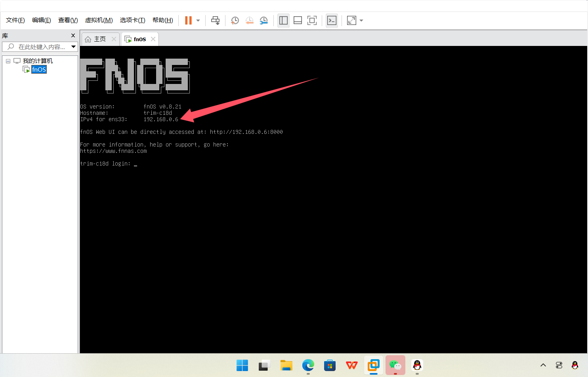Launch Microsoft Edge from the taskbar
588x377 pixels.
pos(308,365)
